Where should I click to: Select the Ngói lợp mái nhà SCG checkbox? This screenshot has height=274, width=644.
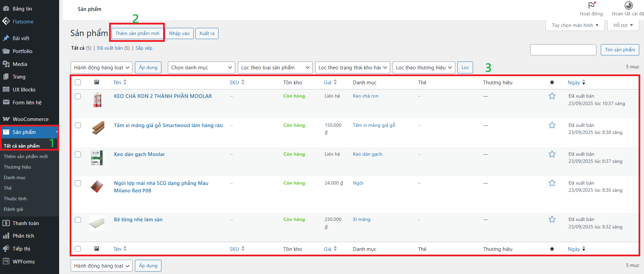tap(78, 183)
